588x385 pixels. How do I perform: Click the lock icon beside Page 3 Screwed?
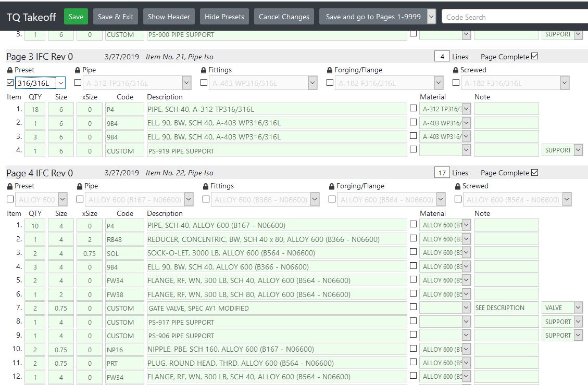[x=456, y=70]
